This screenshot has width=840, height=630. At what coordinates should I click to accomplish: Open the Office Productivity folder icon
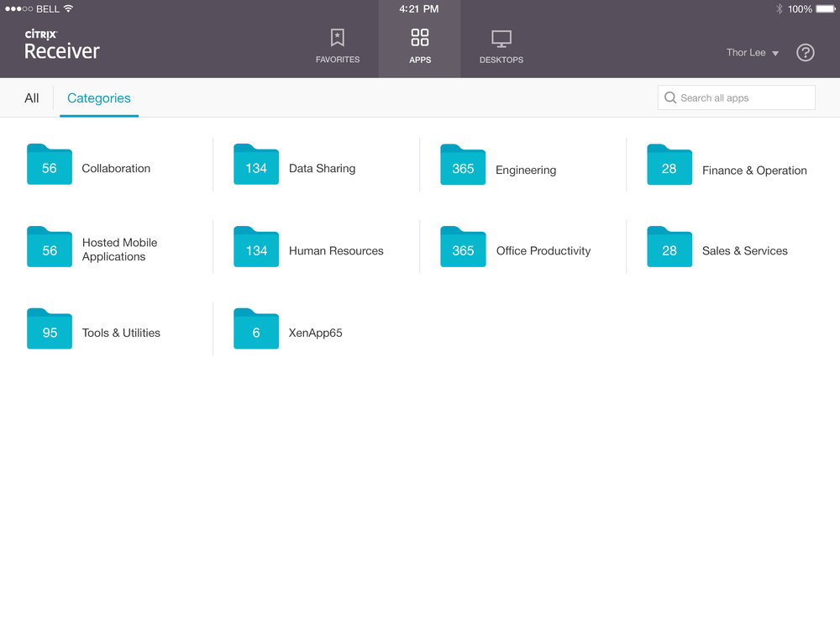463,246
